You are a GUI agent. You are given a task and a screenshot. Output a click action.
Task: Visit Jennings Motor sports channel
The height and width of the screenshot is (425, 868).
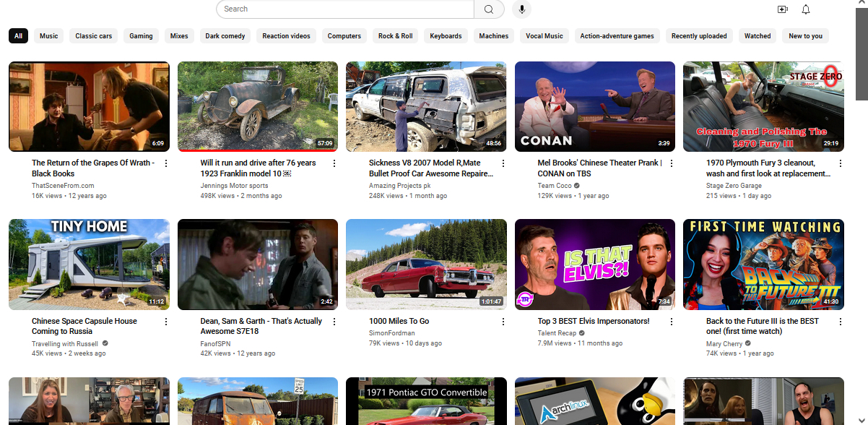tap(234, 186)
